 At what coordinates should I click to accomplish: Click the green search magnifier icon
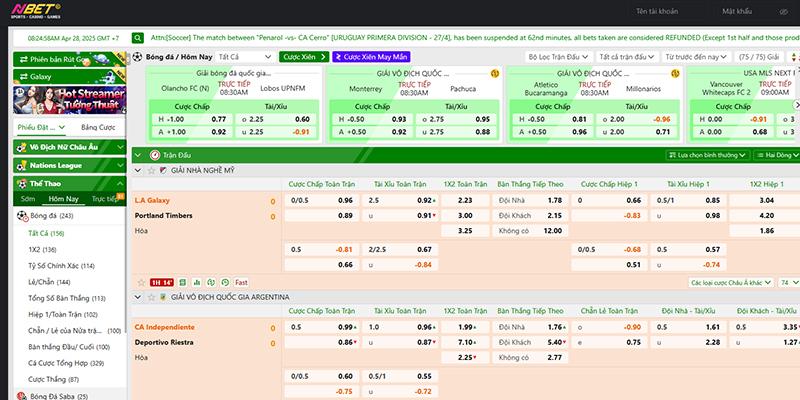(x=138, y=38)
